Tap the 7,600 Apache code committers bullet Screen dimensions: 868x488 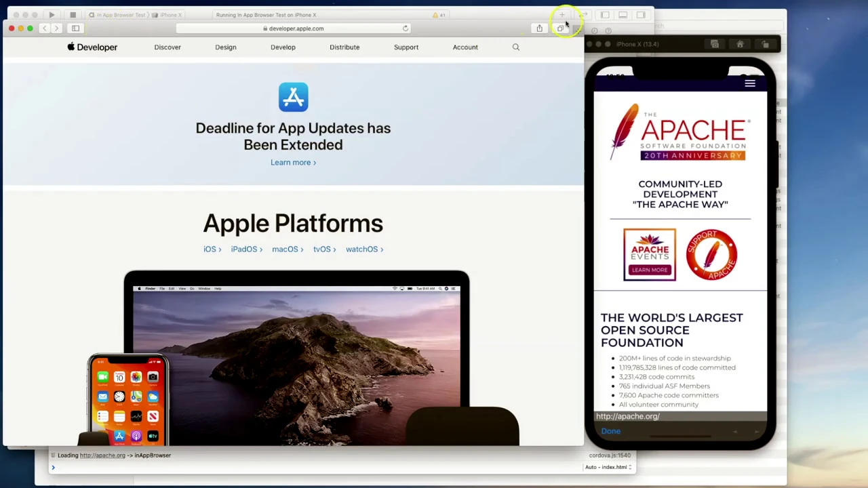click(x=668, y=395)
